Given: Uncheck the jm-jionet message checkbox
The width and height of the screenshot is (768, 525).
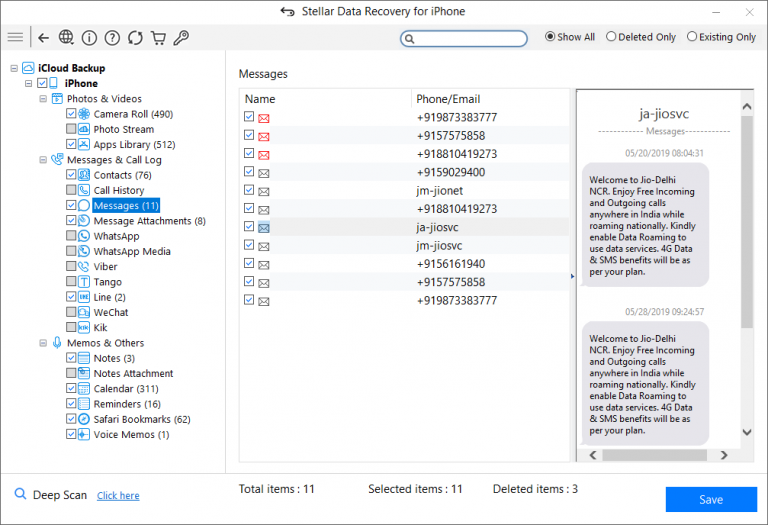Looking at the screenshot, I should (x=249, y=190).
